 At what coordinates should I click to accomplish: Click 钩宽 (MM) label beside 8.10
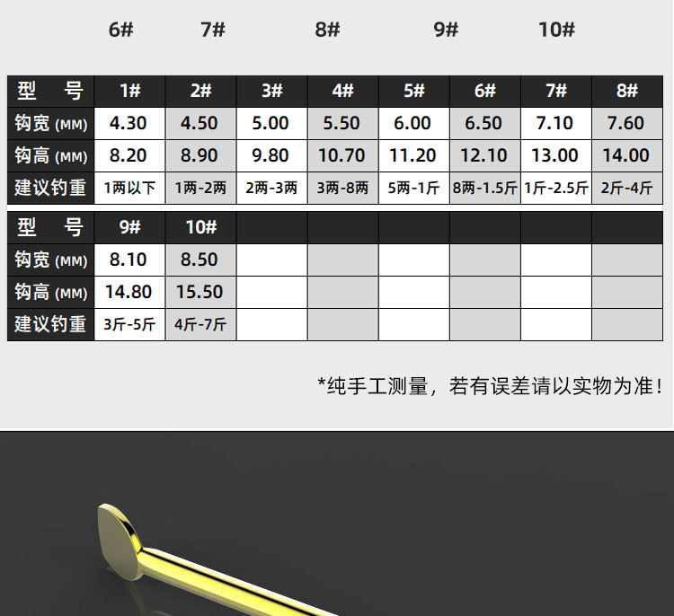pyautogui.click(x=50, y=260)
